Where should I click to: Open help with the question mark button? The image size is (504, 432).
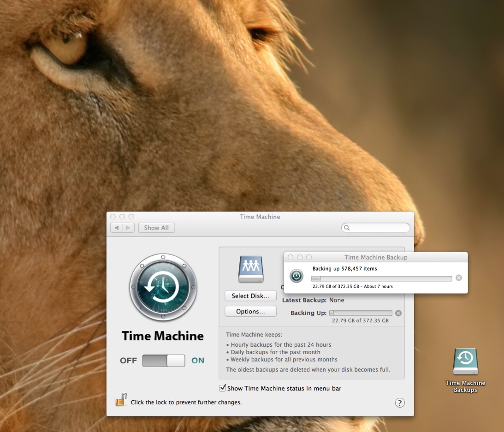(x=400, y=402)
